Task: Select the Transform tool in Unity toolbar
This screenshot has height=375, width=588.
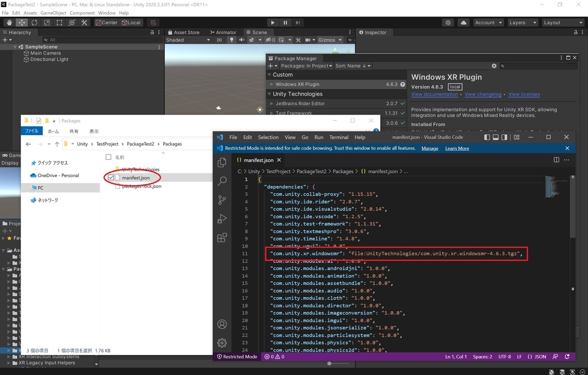Action: [72, 23]
